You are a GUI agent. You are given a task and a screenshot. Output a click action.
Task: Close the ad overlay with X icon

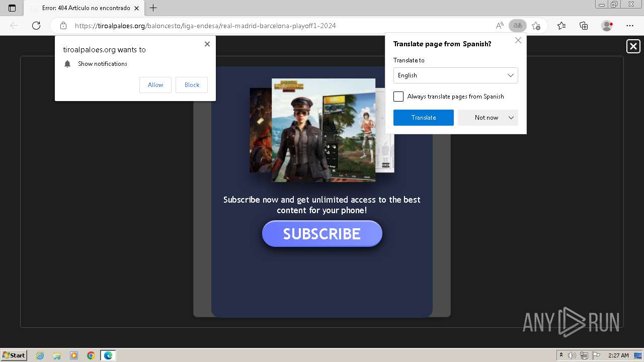click(x=633, y=47)
